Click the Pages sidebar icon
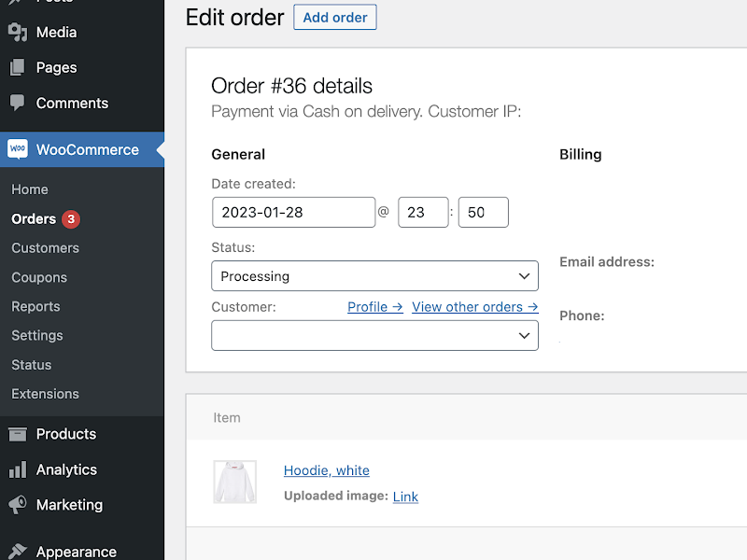Screen dimensions: 747x560 pyautogui.click(x=17, y=68)
